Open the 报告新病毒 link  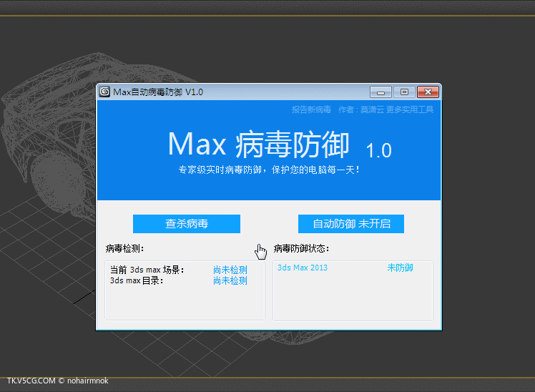[x=311, y=109]
